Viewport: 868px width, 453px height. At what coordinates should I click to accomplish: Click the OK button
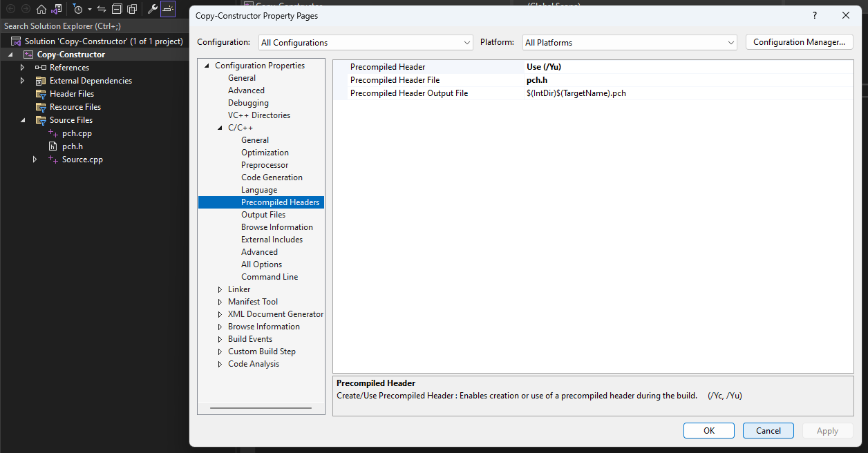pos(709,430)
